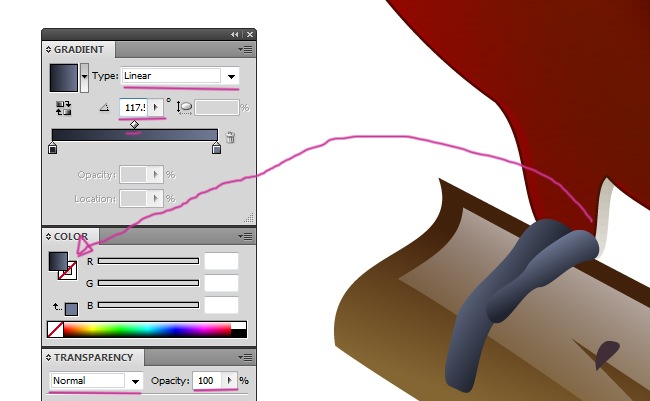Click the last color swatch icon beside B

(x=70, y=308)
